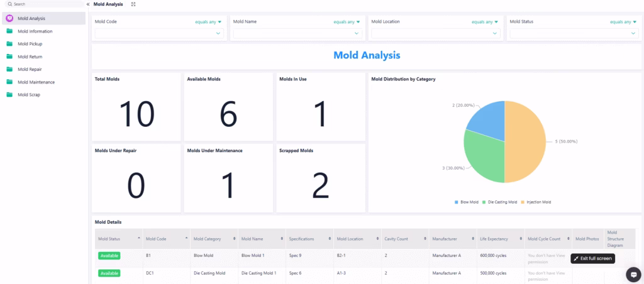Click the fullscreen icon beside the Mold Analysis title
This screenshot has height=284, width=644.
click(x=133, y=4)
